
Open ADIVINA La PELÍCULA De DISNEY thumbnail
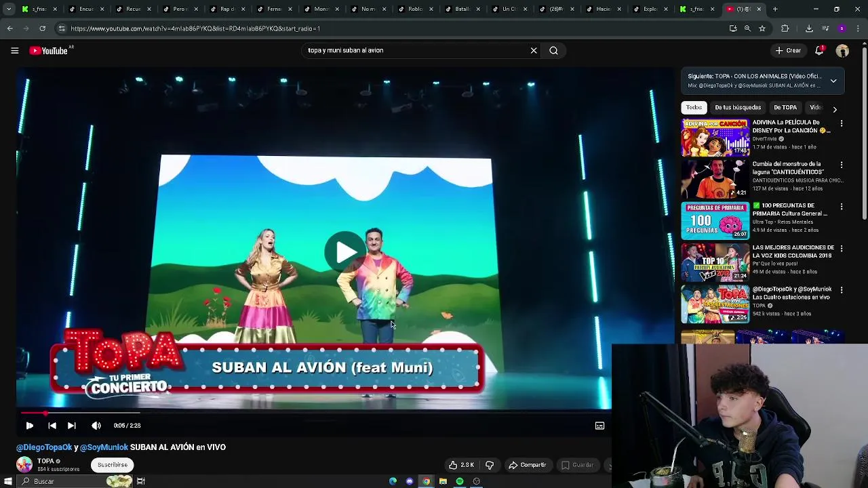tap(715, 138)
